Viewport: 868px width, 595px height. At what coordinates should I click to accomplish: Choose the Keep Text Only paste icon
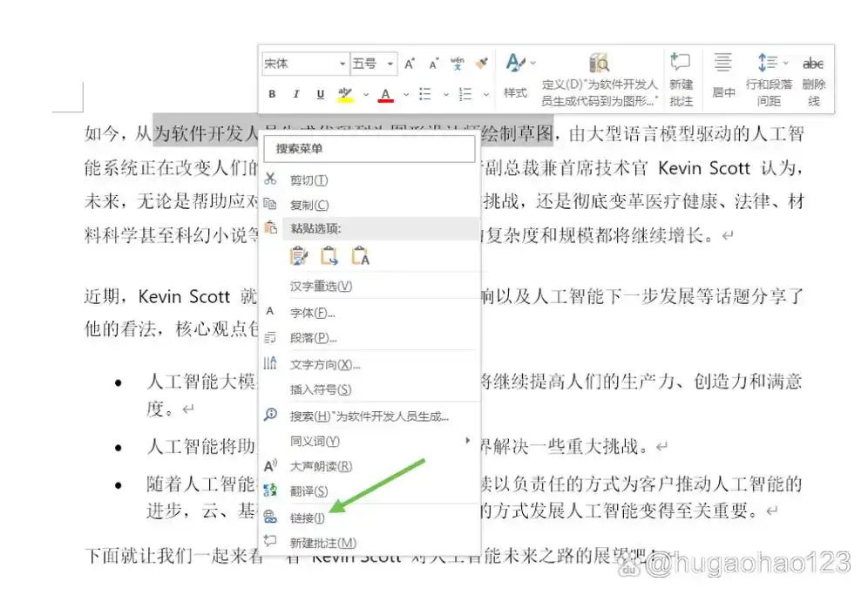[x=360, y=255]
